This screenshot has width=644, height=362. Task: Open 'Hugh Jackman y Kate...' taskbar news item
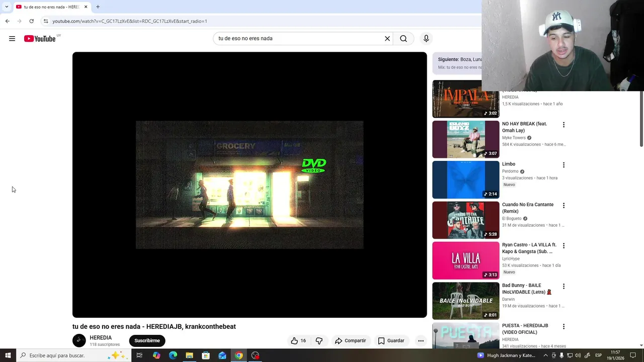(506, 355)
